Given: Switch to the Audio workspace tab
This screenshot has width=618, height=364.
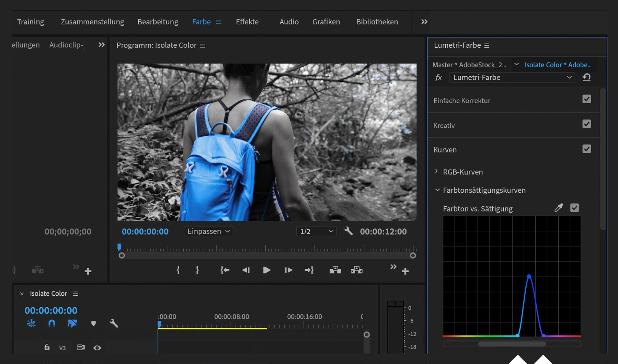Looking at the screenshot, I should coord(289,22).
